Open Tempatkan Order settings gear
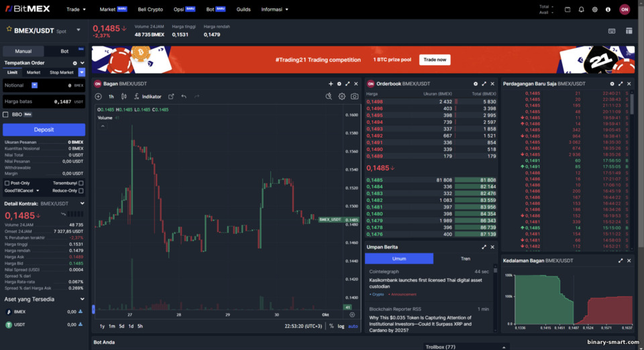644x350 pixels. point(74,63)
